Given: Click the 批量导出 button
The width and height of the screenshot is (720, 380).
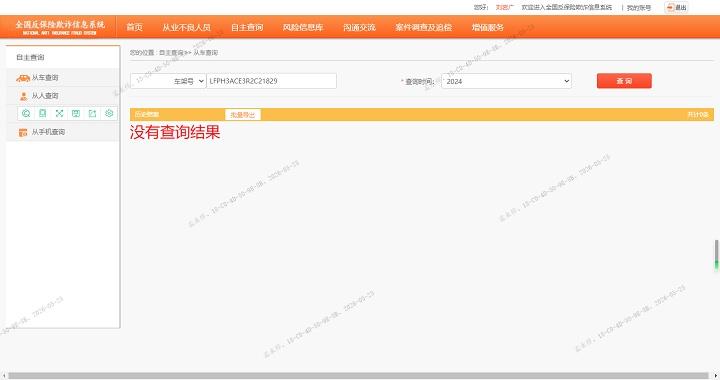Looking at the screenshot, I should pyautogui.click(x=242, y=115).
